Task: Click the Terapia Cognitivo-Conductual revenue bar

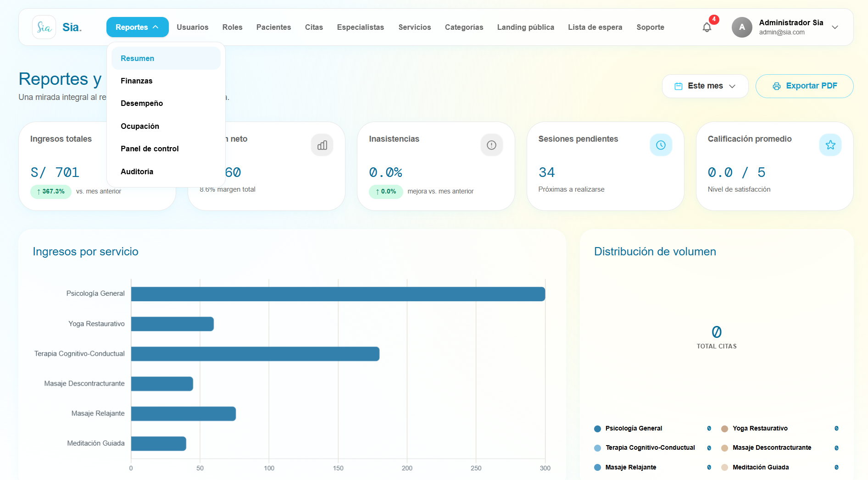Action: click(255, 354)
